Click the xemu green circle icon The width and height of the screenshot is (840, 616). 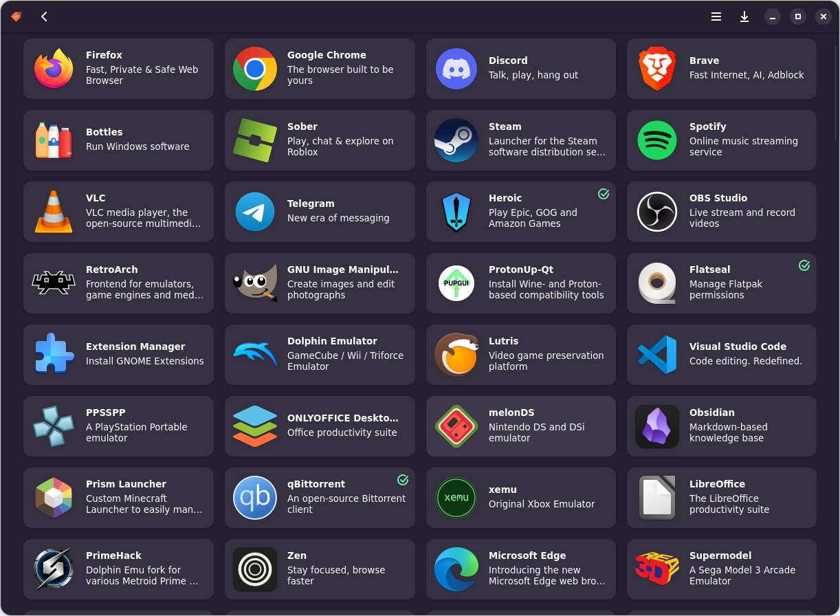coord(456,498)
